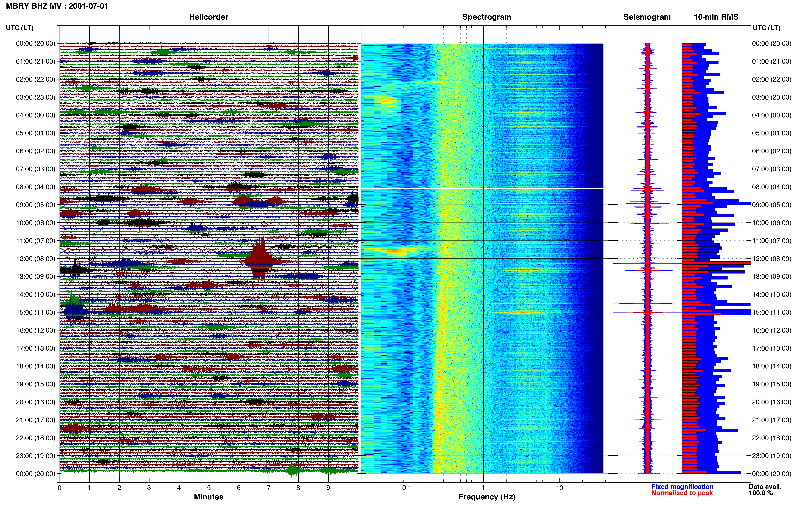This screenshot has height=508, width=812.
Task: Click the 'Data avail.' label
Action: coord(765,486)
